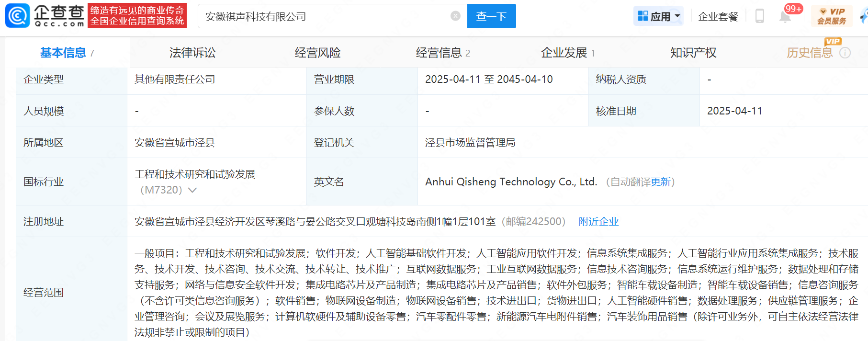The width and height of the screenshot is (868, 341).
Task: Click the 人员规模 label cell
Action: pyautogui.click(x=71, y=111)
